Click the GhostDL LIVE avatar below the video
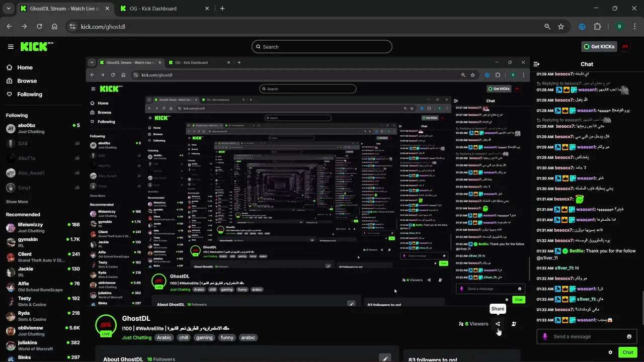This screenshot has height=362, width=644. [x=106, y=326]
